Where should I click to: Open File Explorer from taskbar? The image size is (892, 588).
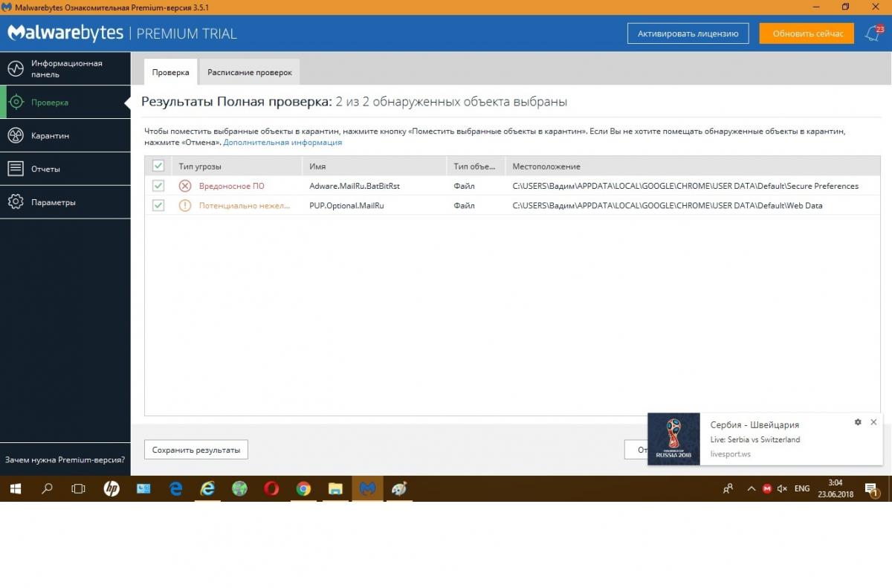click(x=335, y=488)
